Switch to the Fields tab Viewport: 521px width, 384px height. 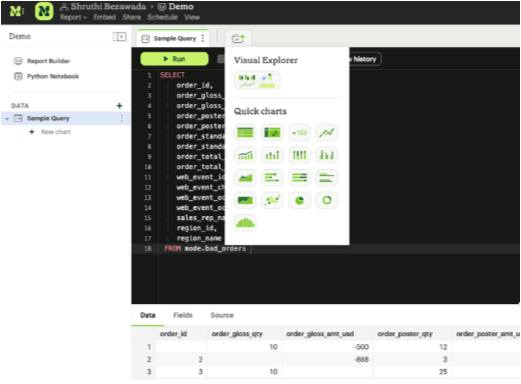point(183,315)
